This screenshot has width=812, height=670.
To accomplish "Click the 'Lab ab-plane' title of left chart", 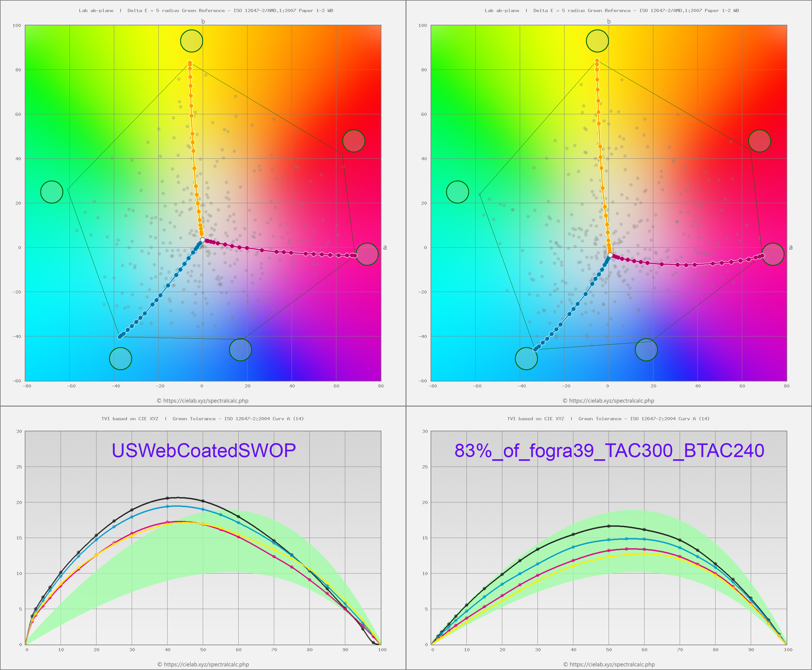I will (96, 10).
